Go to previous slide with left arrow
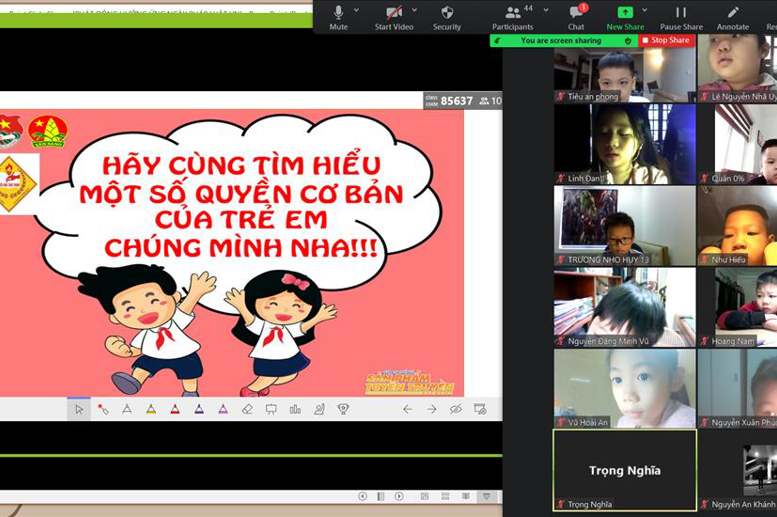 407,409
